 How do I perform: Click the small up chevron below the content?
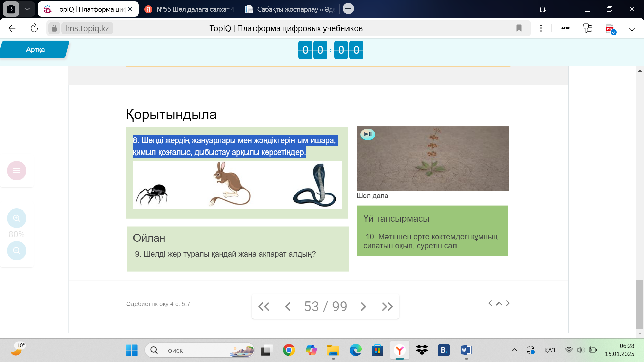pos(499,303)
